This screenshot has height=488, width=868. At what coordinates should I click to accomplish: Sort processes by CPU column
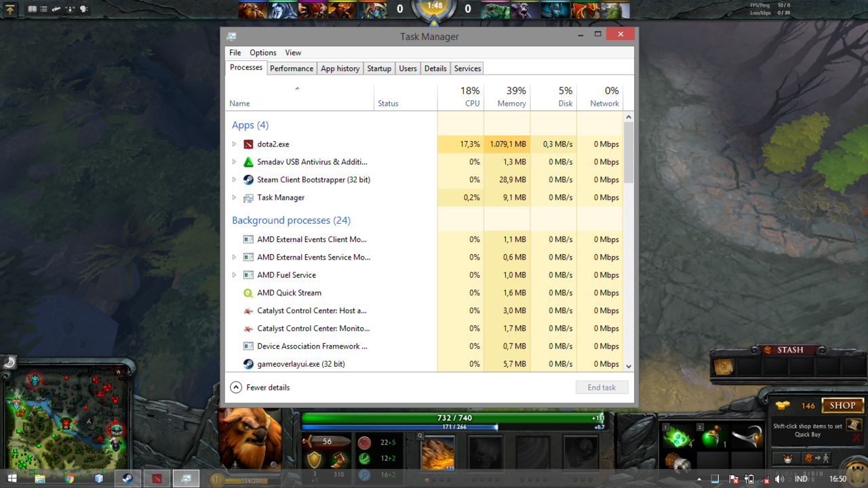point(460,97)
